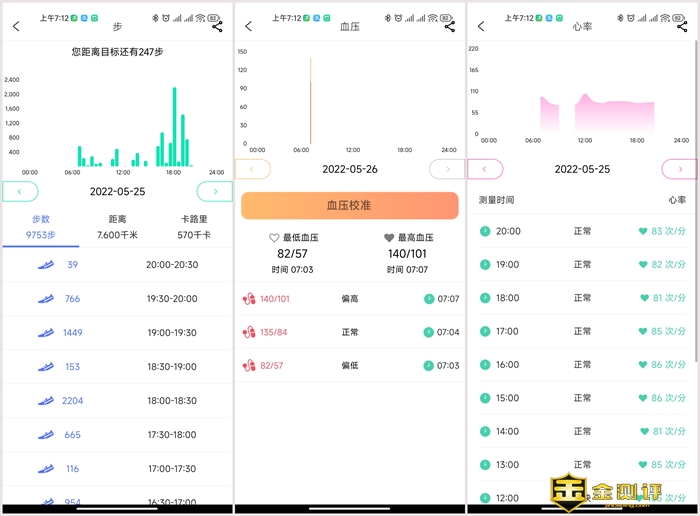Switch to the 步数 tab
The width and height of the screenshot is (700, 516).
[x=39, y=226]
